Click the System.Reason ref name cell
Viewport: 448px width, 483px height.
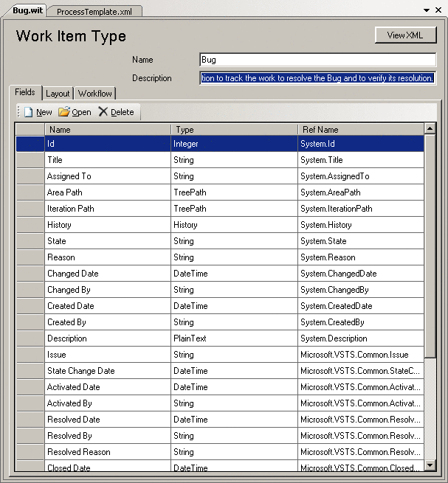pos(361,257)
